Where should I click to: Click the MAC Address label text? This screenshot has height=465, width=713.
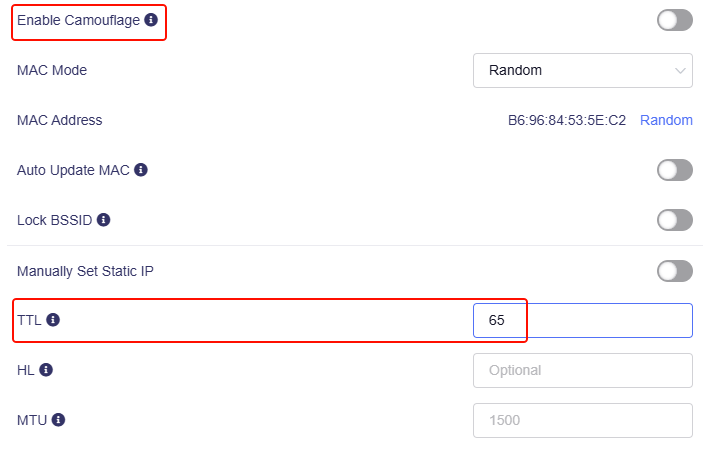[x=60, y=120]
